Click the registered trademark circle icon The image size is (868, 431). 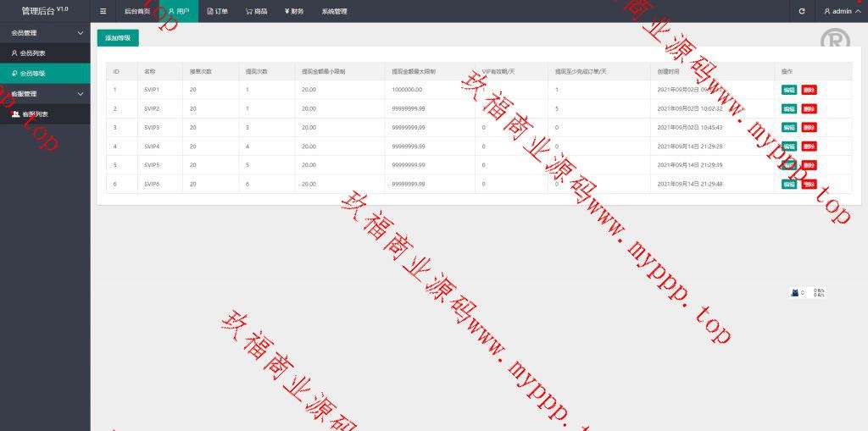834,41
